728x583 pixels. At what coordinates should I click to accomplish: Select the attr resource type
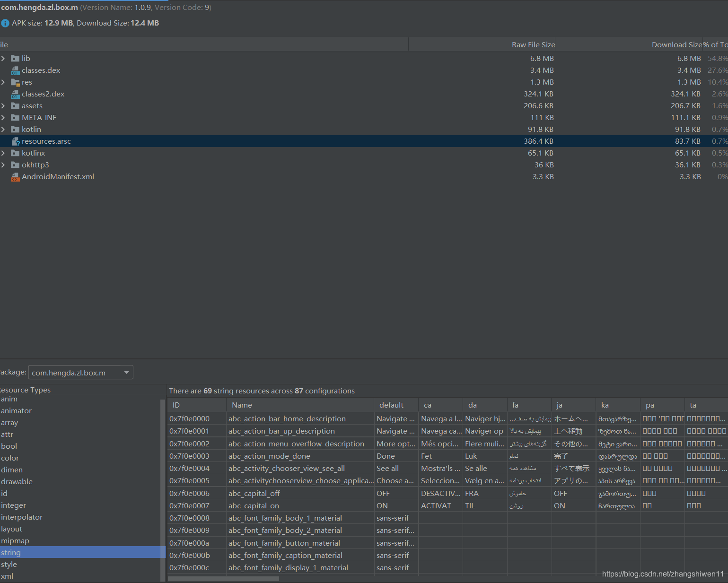(x=80, y=435)
